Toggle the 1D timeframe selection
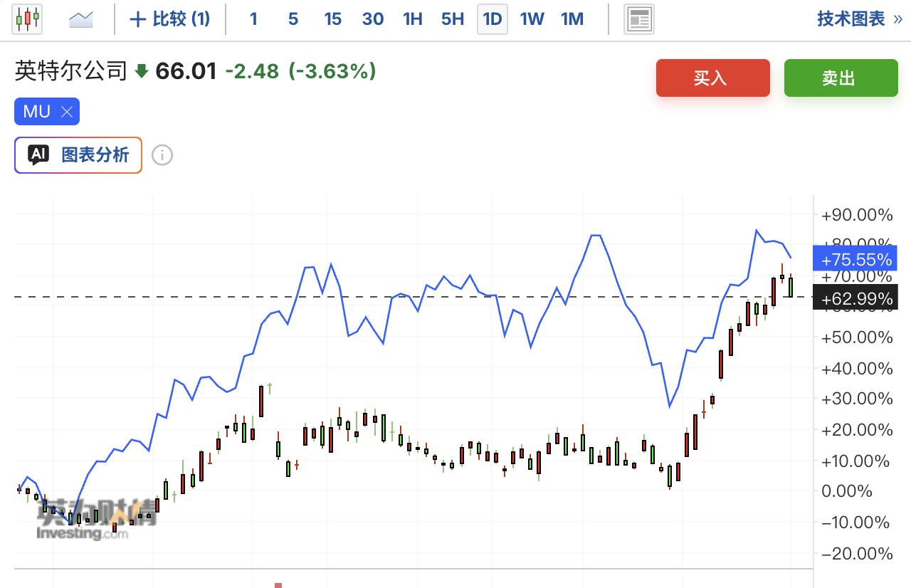This screenshot has height=588, width=911. click(492, 19)
